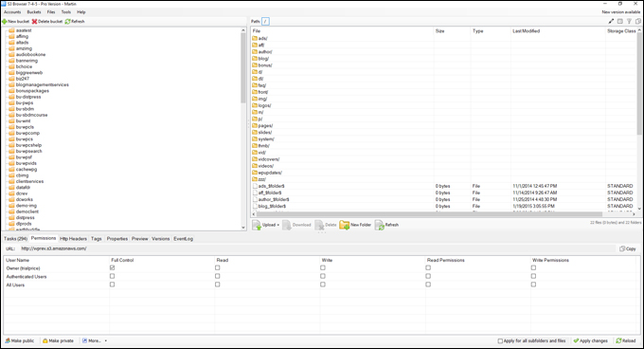The width and height of the screenshot is (644, 349).
Task: Click the file list Refresh icon
Action: 379,225
